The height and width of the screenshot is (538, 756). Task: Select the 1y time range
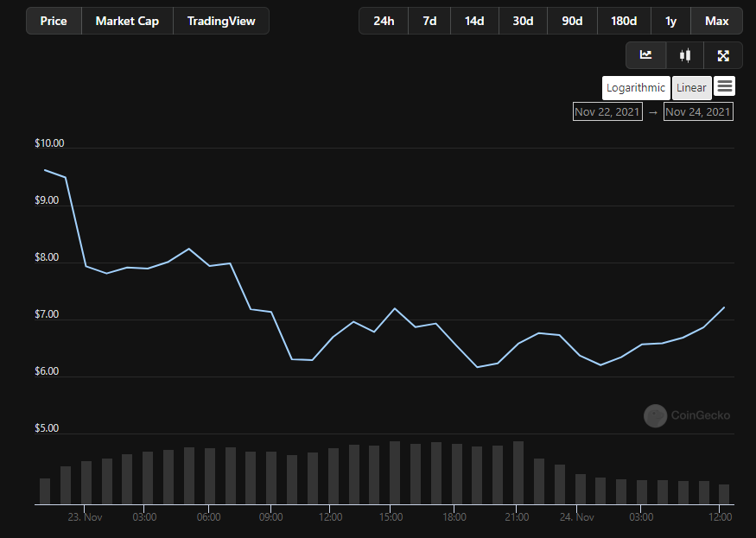[670, 21]
